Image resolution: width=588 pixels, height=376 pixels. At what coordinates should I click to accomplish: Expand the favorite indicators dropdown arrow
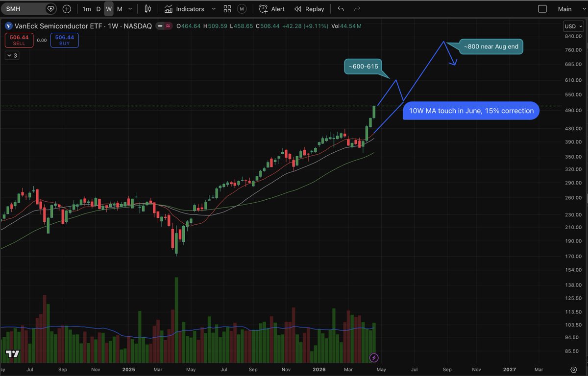(x=213, y=9)
